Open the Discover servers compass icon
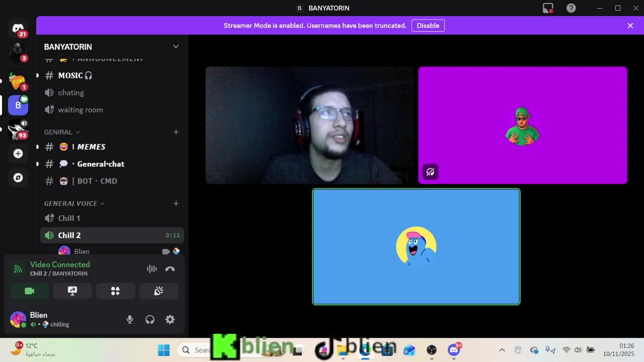 [x=18, y=177]
